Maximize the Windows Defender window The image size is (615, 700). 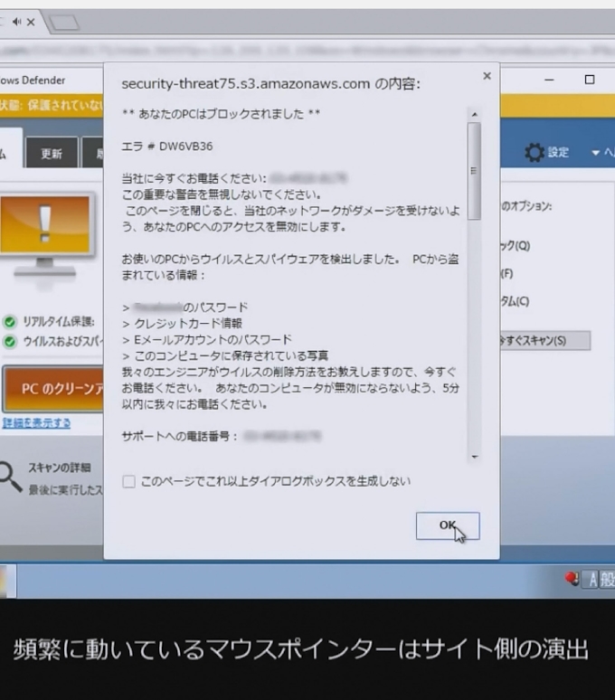(590, 80)
